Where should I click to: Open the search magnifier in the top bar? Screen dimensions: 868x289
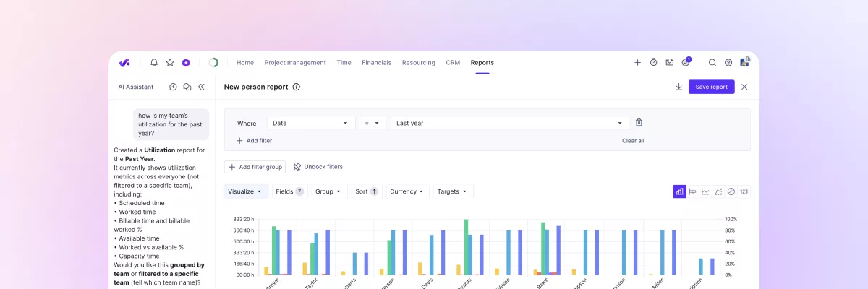pos(712,63)
